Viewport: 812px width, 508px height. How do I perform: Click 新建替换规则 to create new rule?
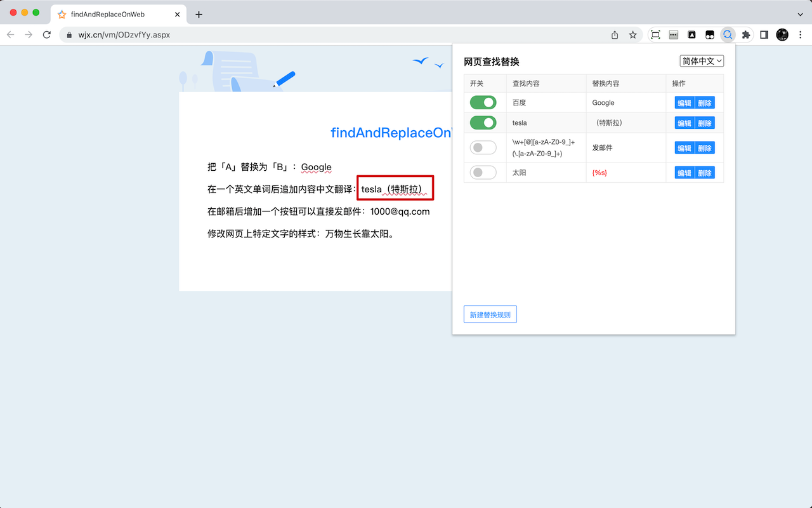490,314
